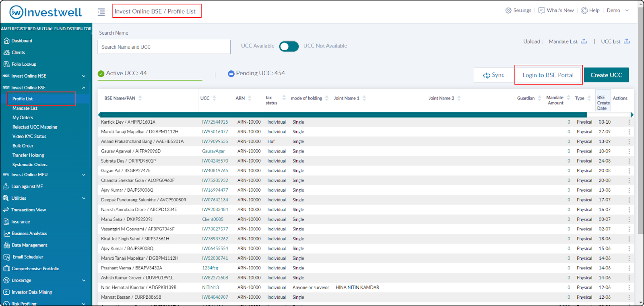Open UCC link NITIN13
This screenshot has width=644, height=306.
click(x=211, y=287)
